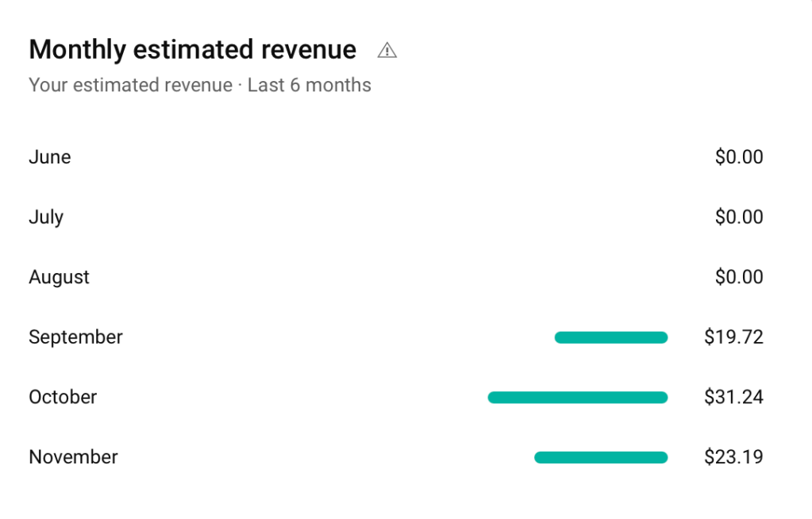
Task: Select the June row label
Action: pyautogui.click(x=49, y=157)
